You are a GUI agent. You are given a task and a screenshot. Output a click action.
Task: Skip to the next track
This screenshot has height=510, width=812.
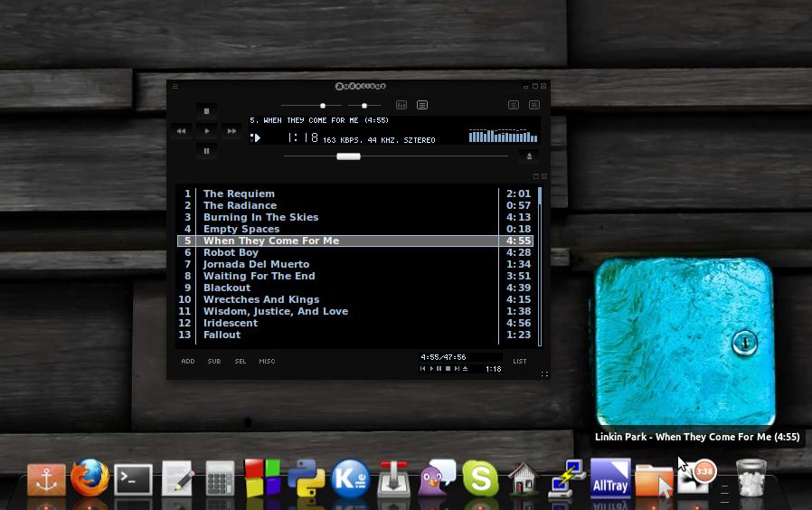coord(231,131)
